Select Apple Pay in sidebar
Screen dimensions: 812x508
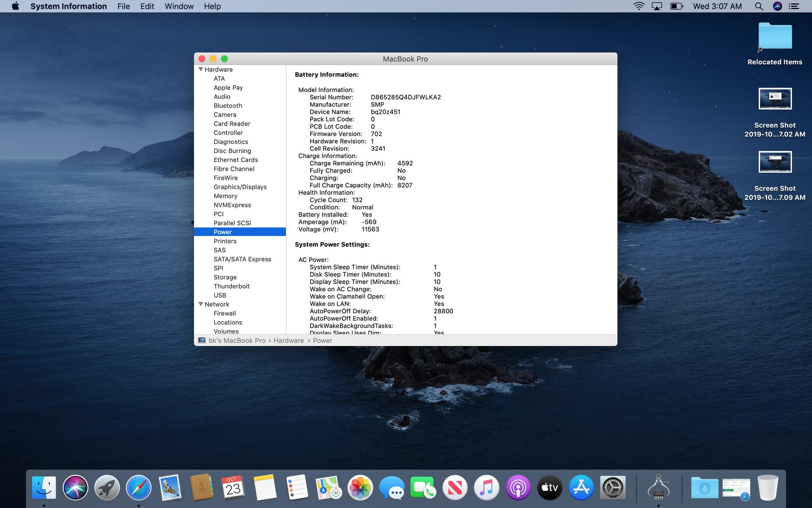point(228,87)
